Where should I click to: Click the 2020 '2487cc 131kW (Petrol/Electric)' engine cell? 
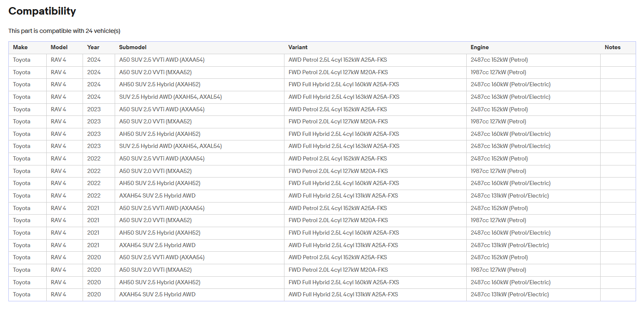click(533, 295)
